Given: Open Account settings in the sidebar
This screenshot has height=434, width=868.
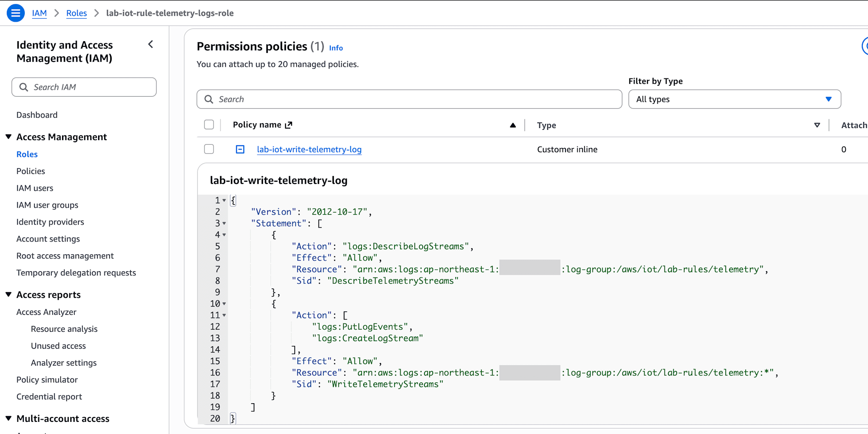Looking at the screenshot, I should click(x=48, y=238).
